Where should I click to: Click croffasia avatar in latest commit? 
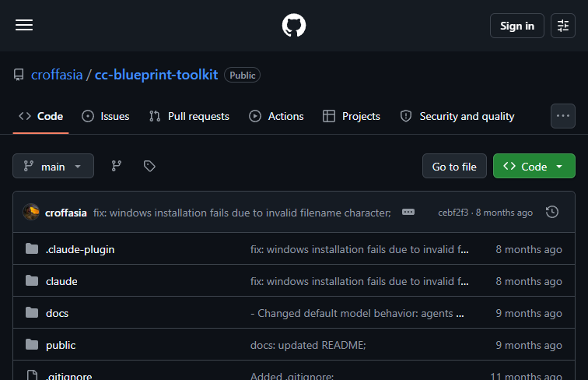pyautogui.click(x=31, y=212)
